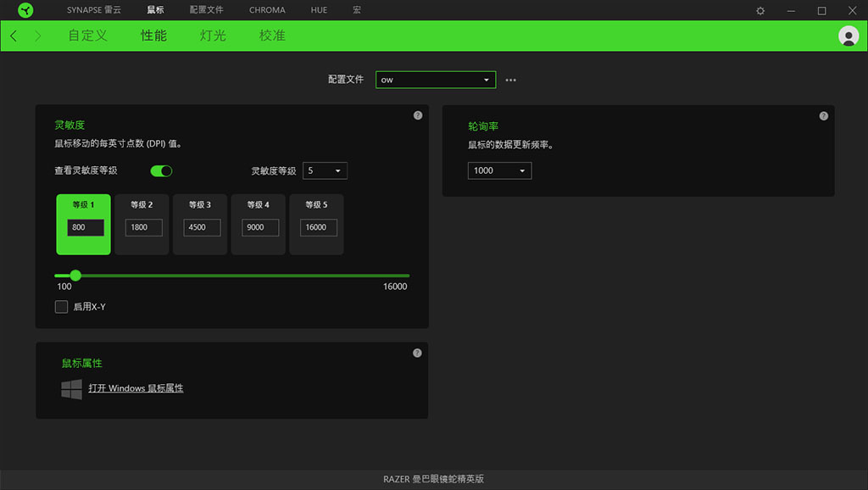Open the settings gear icon
The image size is (868, 490).
pyautogui.click(x=760, y=10)
